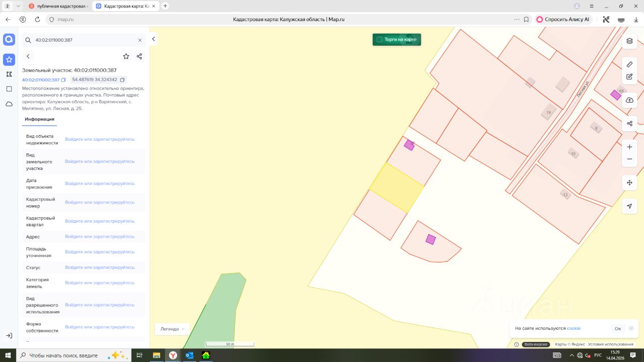Click login link next to "Вид объекта недвижимости"
The height and width of the screenshot is (362, 644).
pos(100,139)
